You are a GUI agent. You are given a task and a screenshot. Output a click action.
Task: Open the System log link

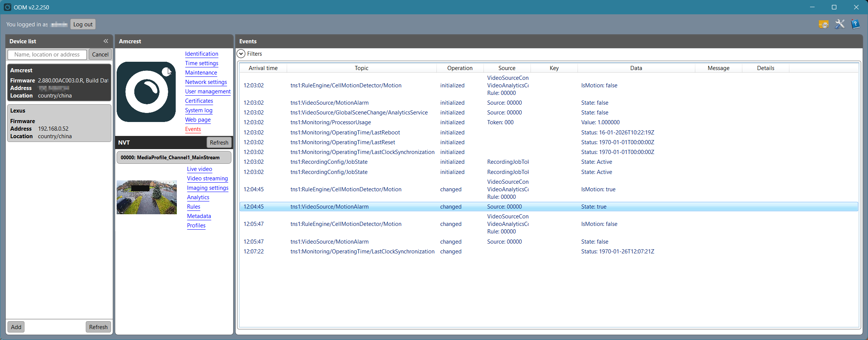tap(199, 110)
